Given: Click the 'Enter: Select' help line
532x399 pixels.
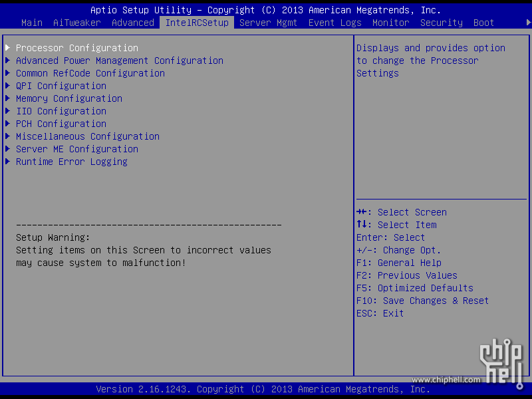Looking at the screenshot, I should pos(390,237).
